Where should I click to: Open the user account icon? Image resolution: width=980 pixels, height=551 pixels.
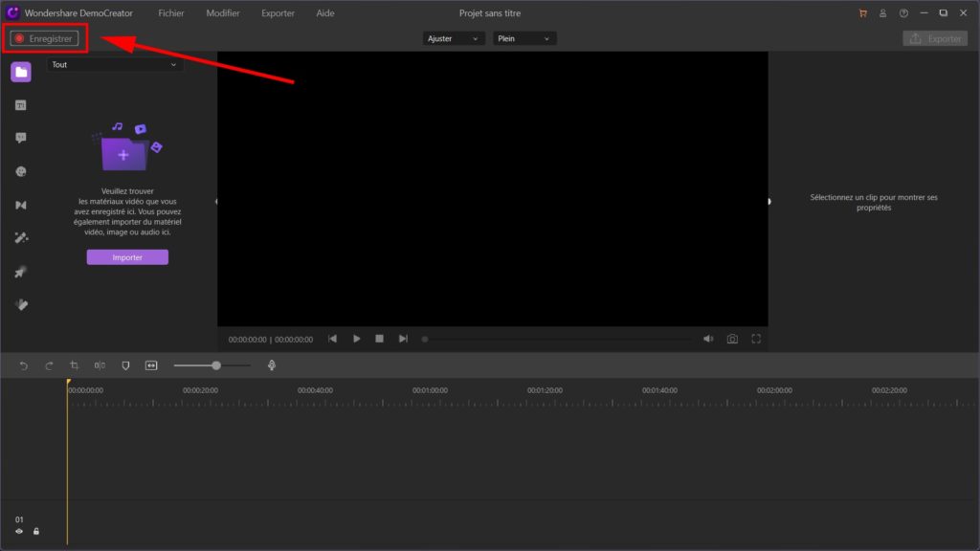coord(882,13)
